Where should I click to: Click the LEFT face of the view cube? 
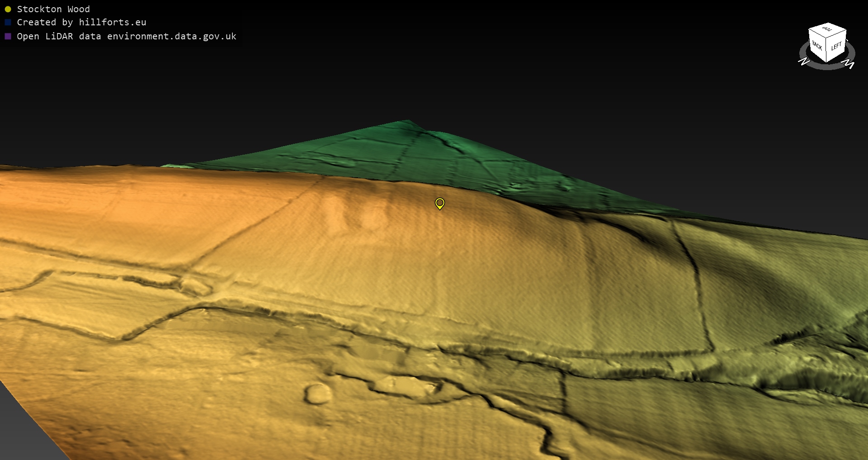click(836, 46)
